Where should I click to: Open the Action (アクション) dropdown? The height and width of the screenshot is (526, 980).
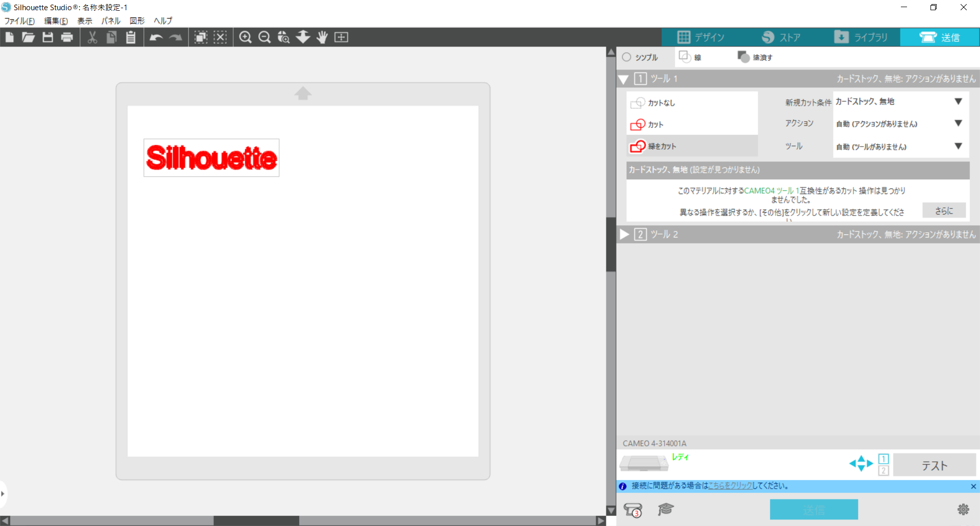point(900,124)
